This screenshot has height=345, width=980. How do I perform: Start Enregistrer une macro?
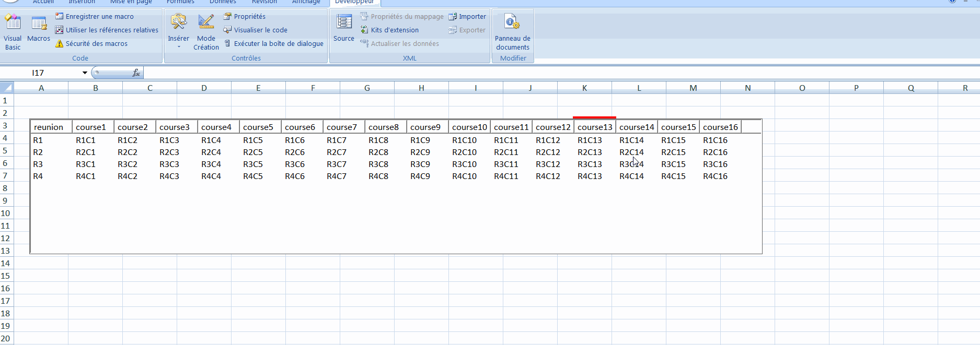point(95,16)
